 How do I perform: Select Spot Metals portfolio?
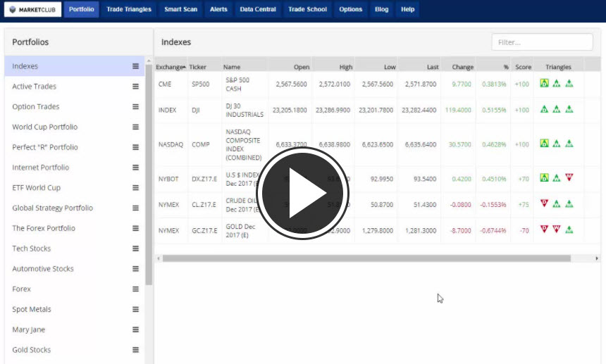[74, 309]
